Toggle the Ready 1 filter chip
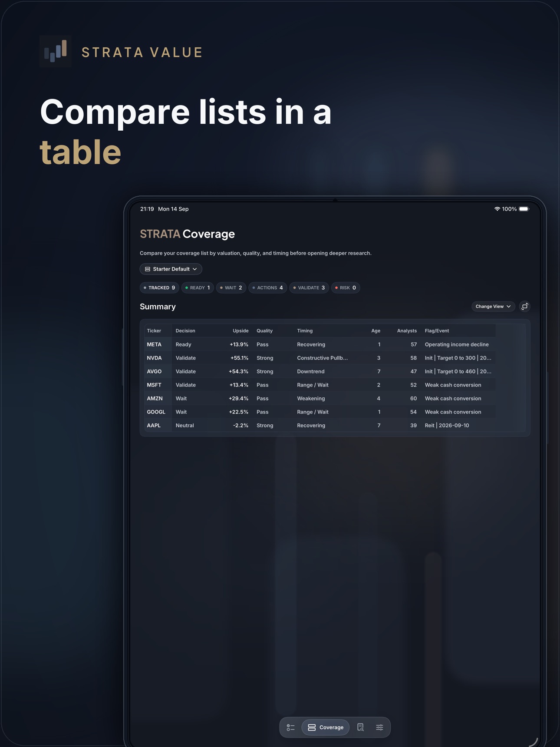This screenshot has width=560, height=747. click(198, 288)
